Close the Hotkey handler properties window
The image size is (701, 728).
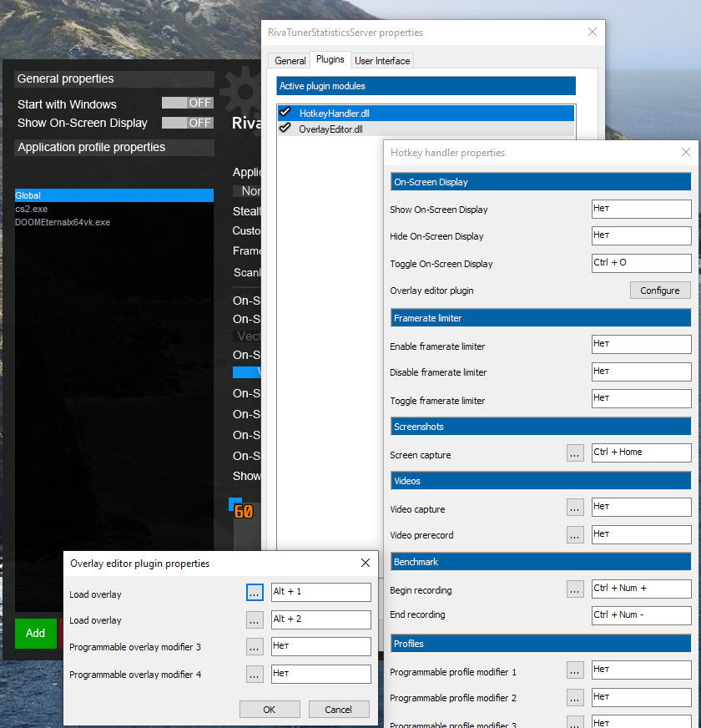[686, 152]
